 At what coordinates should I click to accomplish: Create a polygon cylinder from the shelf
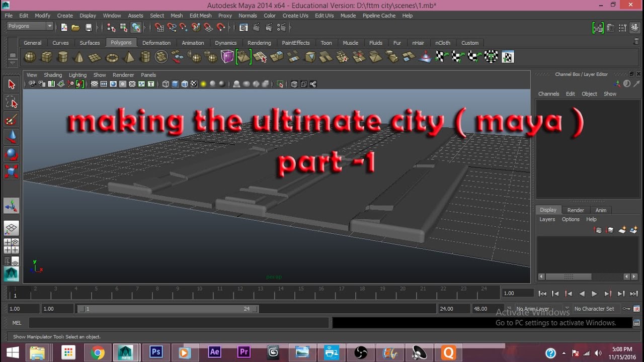point(62,57)
